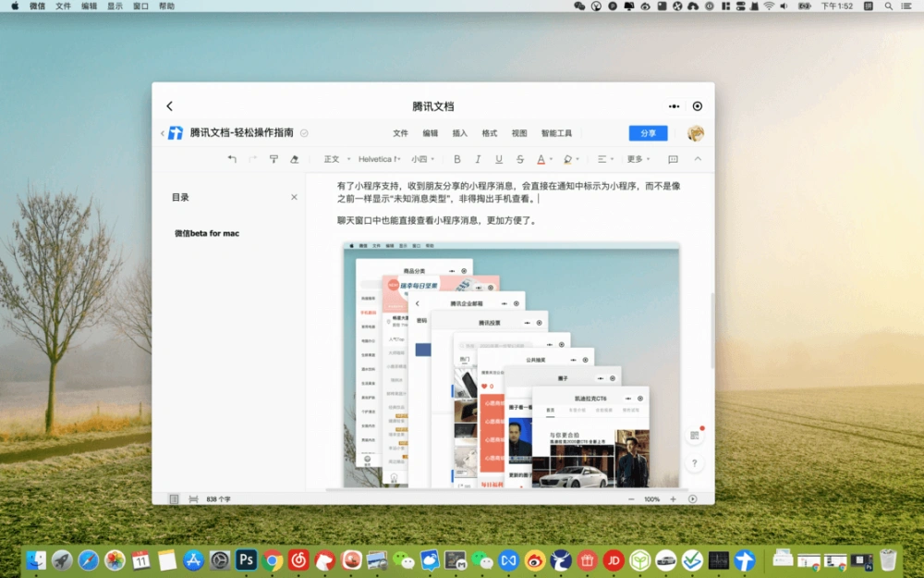The height and width of the screenshot is (578, 924).
Task: Click the paragraph 聊天窗口中也能直接查看小程序消息
Action: coord(437,221)
